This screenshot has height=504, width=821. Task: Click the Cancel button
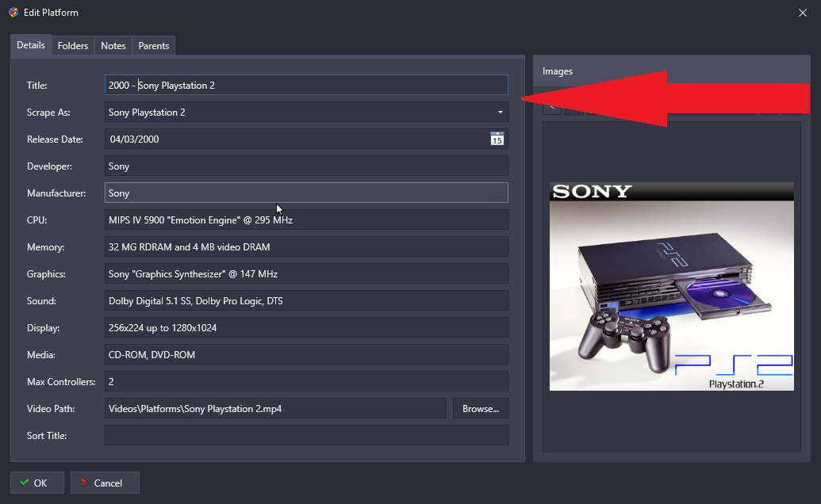[105, 483]
